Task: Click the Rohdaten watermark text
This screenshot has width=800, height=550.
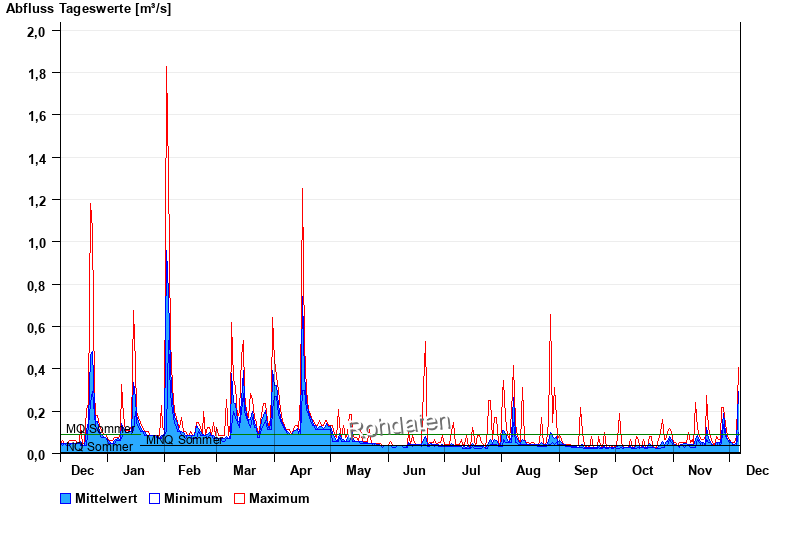Action: coord(400,427)
